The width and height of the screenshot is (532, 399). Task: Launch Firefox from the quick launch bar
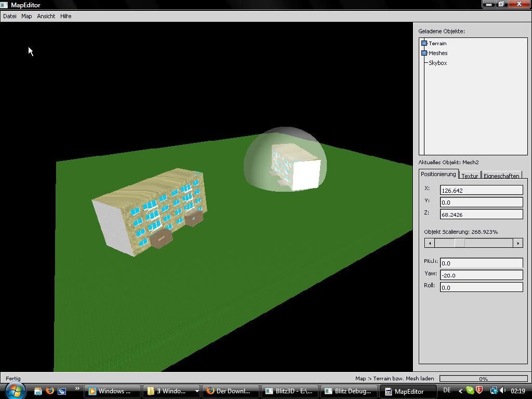pyautogui.click(x=50, y=391)
